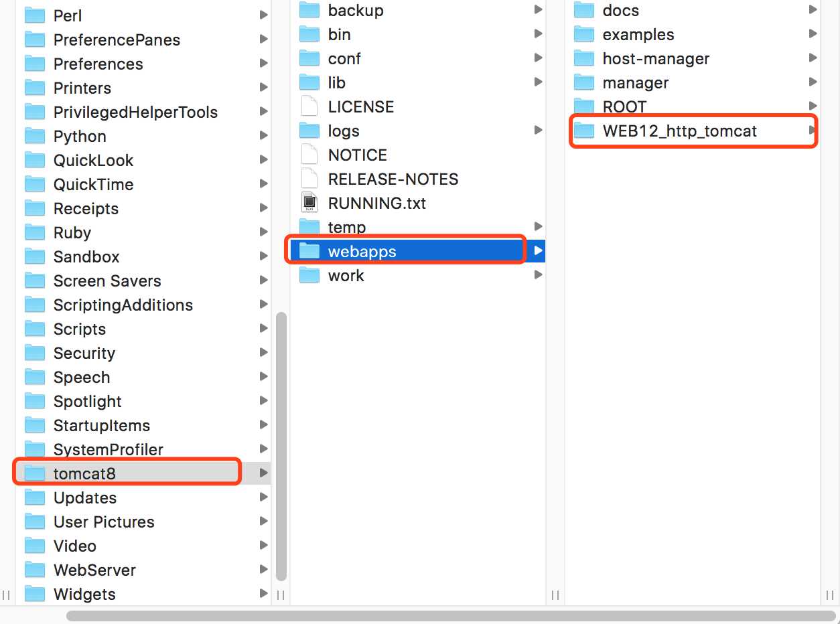Click the WEB12_http_tomcat folder icon
Viewport: 840px width, 624px height.
click(x=584, y=131)
